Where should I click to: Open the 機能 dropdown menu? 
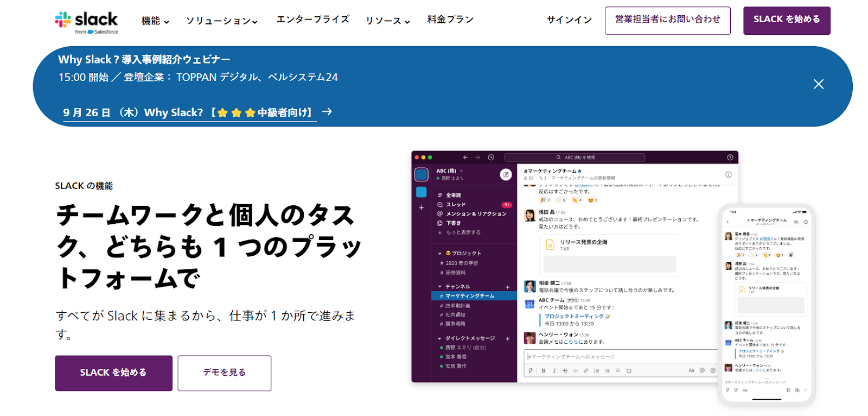[x=155, y=21]
